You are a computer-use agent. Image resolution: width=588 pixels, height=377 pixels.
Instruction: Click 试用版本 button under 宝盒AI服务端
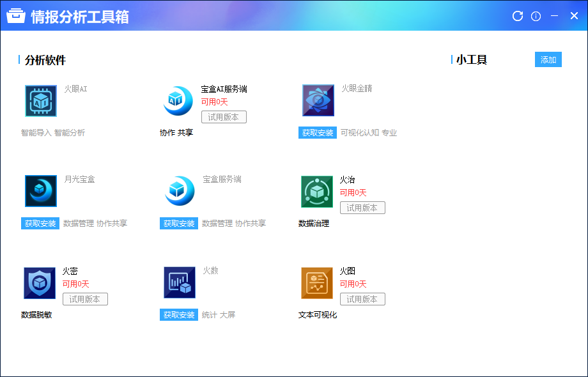pos(224,117)
